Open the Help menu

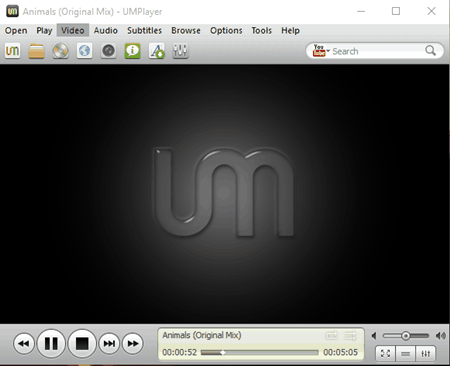click(290, 31)
